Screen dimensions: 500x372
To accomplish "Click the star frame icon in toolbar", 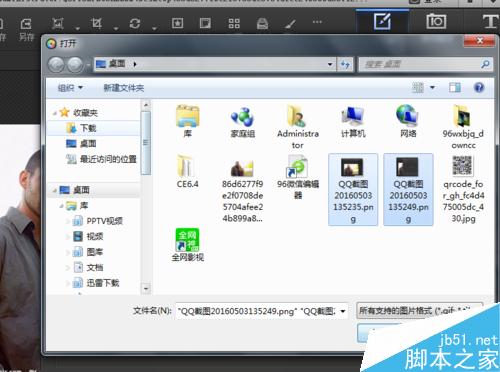I will tap(177, 23).
